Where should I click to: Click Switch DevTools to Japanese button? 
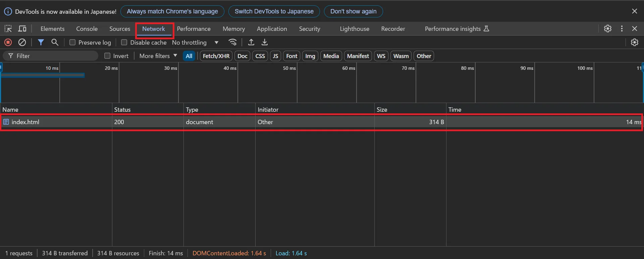click(274, 11)
